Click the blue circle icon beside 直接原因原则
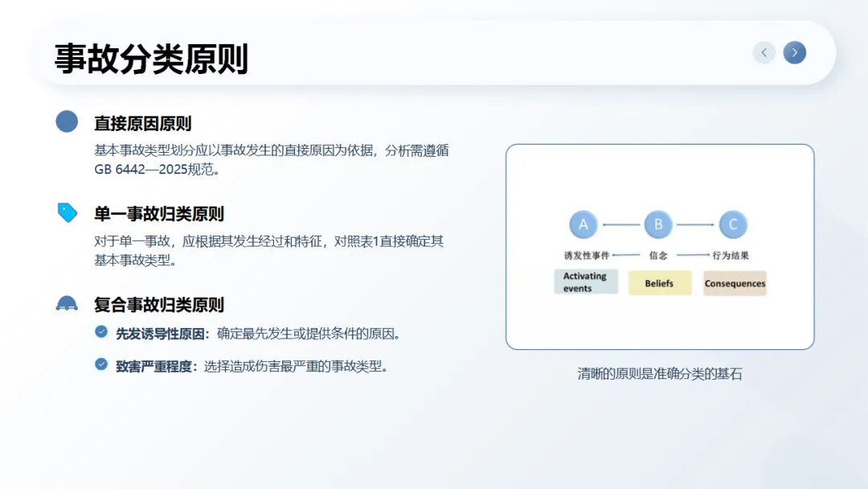Viewport: 868px width, 489px height. (x=67, y=121)
